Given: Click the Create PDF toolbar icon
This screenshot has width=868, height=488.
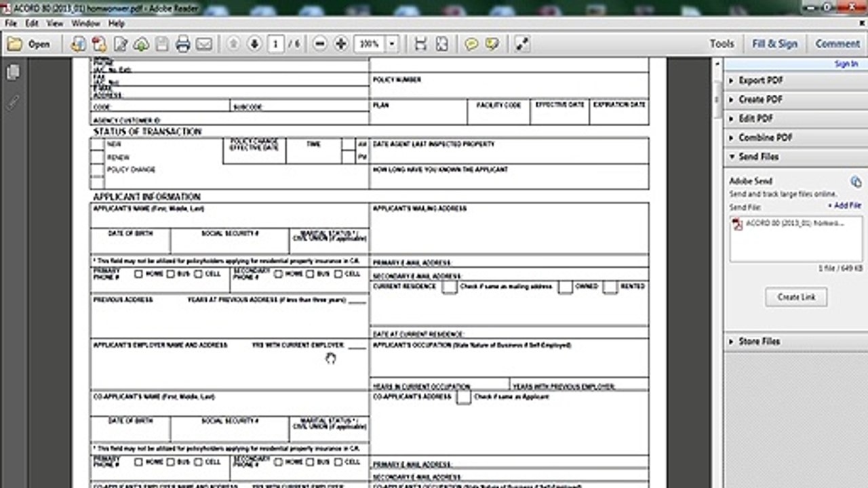Looking at the screenshot, I should 99,44.
